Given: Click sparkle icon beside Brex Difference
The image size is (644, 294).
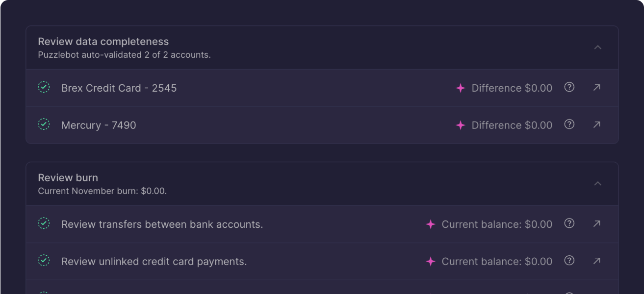Looking at the screenshot, I should tap(460, 88).
